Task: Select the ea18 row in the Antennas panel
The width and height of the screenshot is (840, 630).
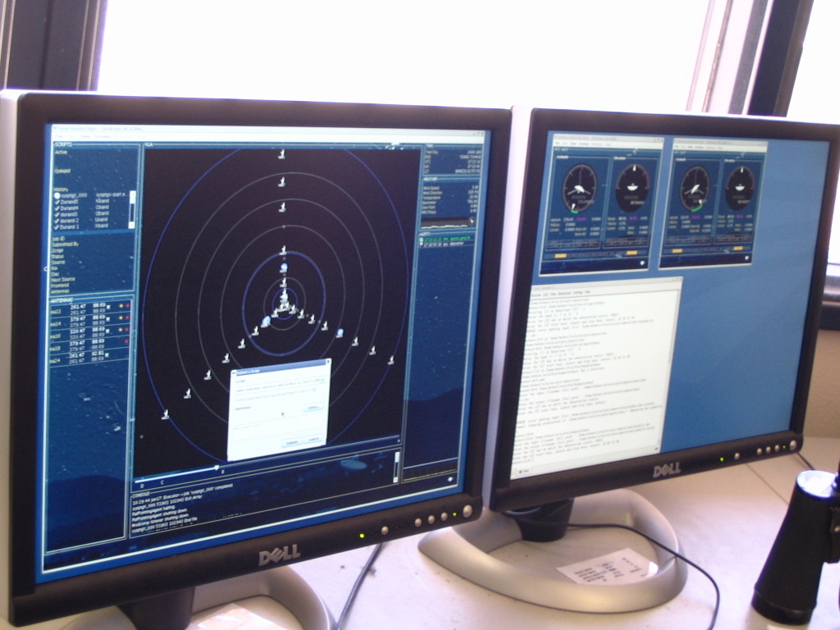Action: coord(90,345)
